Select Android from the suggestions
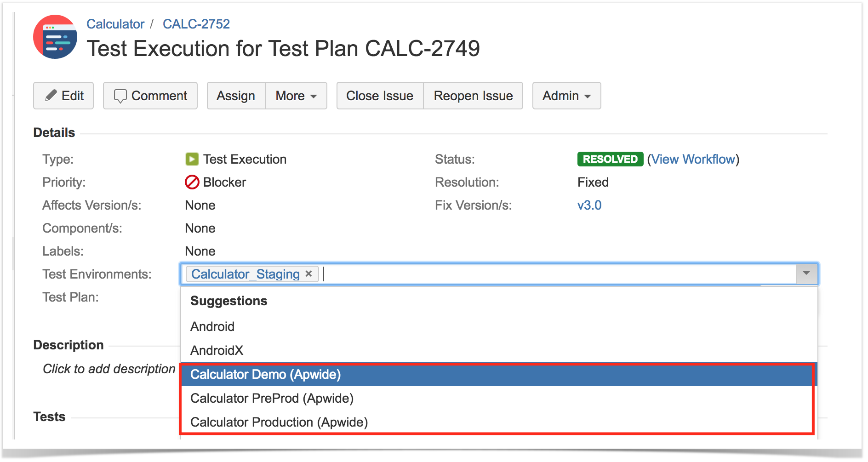Screen dimensions: 868x462 tap(499, 326)
